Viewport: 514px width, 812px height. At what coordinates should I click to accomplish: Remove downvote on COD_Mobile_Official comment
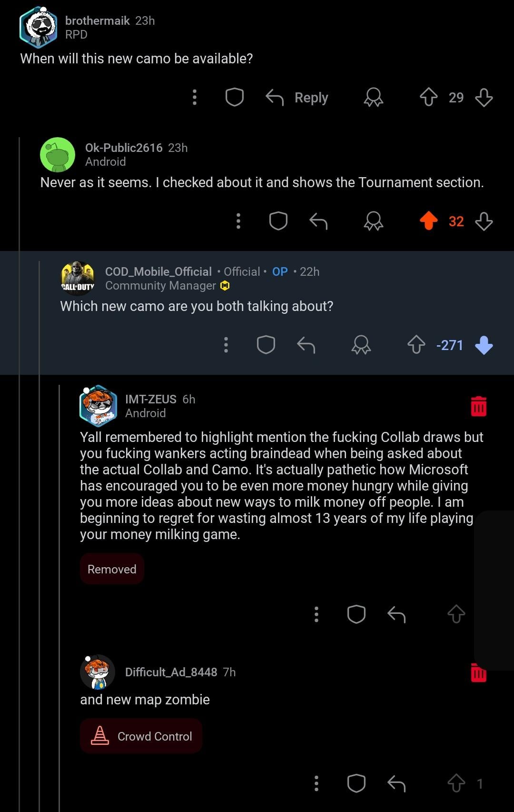pos(484,344)
